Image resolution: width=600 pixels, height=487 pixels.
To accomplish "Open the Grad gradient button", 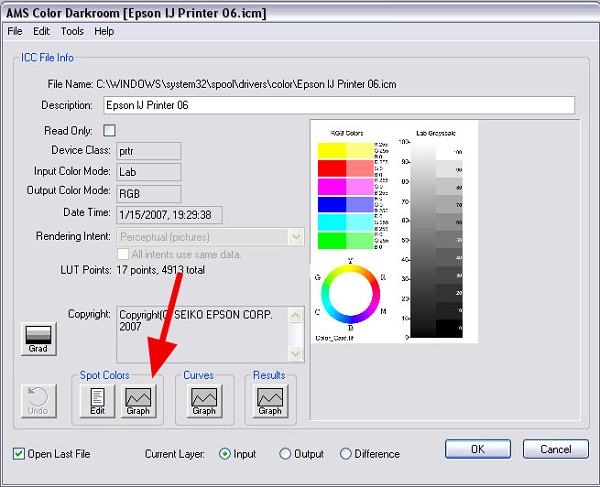I will pyautogui.click(x=39, y=339).
